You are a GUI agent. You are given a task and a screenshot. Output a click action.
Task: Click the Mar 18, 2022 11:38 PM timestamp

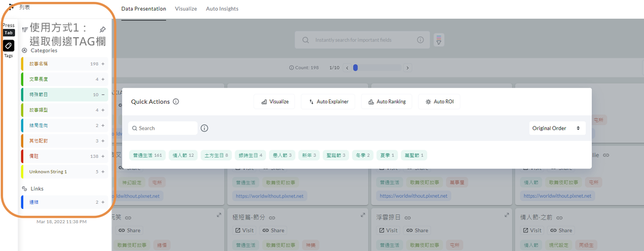(62, 221)
